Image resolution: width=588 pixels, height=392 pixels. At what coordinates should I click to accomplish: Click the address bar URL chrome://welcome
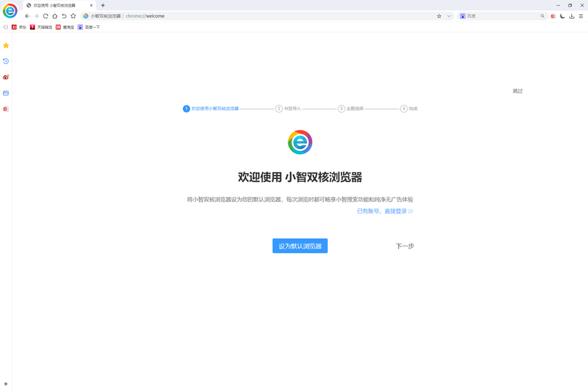click(145, 16)
